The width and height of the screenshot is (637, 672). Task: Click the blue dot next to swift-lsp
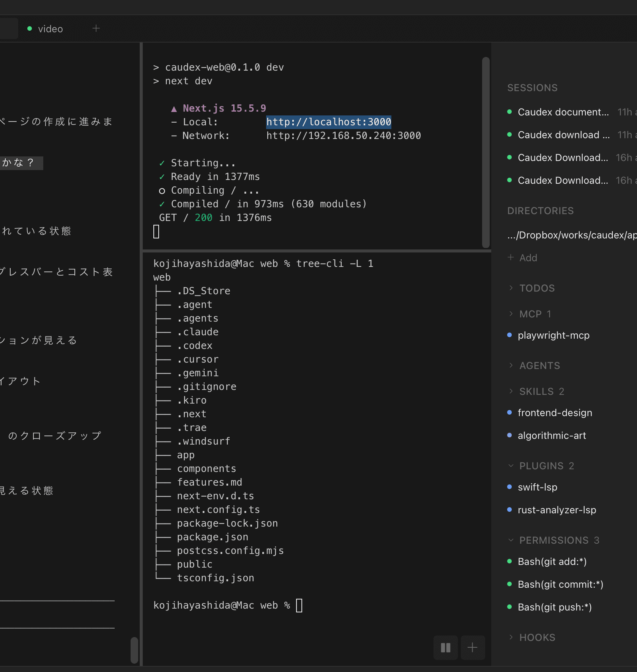509,487
